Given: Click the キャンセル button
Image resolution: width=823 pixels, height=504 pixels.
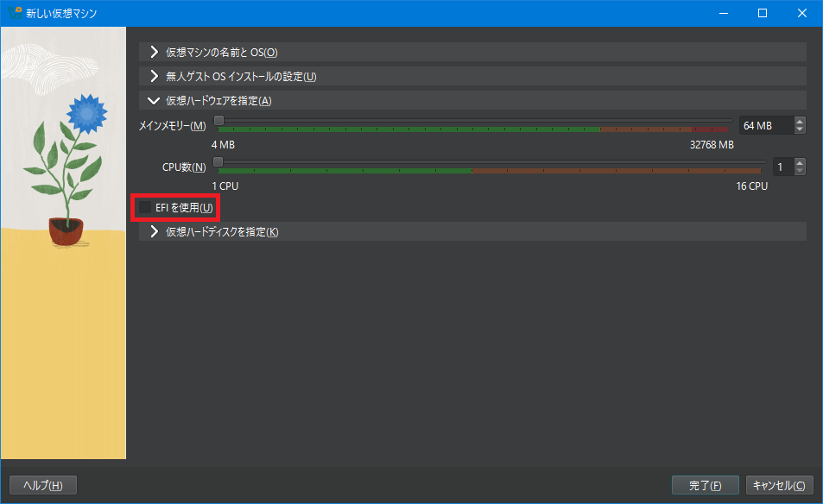Looking at the screenshot, I should click(780, 485).
